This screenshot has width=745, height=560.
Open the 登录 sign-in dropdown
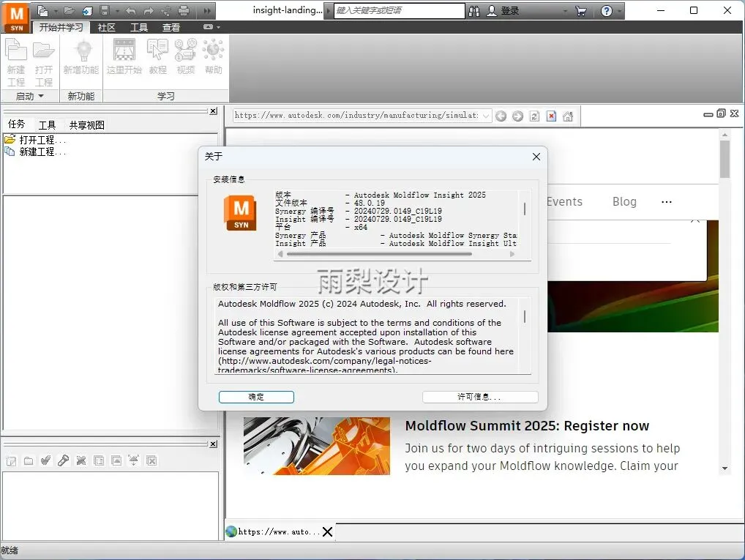tap(565, 11)
